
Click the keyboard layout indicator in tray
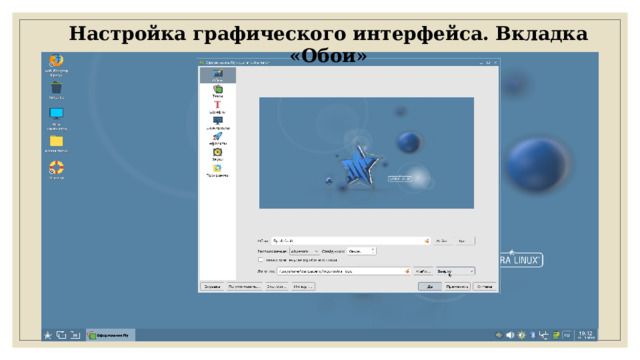pos(567,335)
